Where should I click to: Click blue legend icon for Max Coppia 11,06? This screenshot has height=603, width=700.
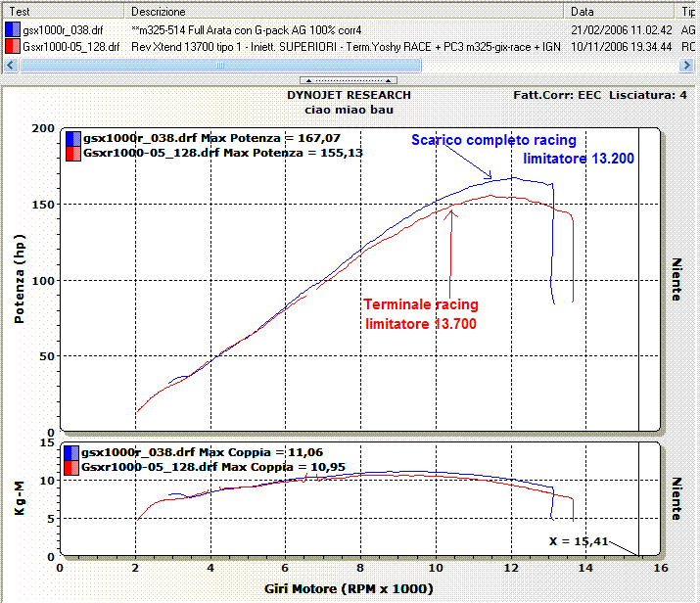click(x=73, y=452)
